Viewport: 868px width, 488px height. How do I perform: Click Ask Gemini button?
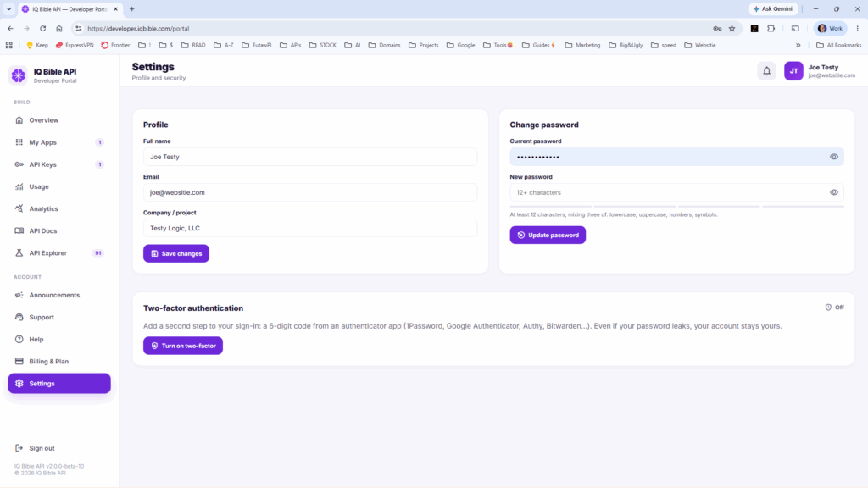pyautogui.click(x=773, y=8)
